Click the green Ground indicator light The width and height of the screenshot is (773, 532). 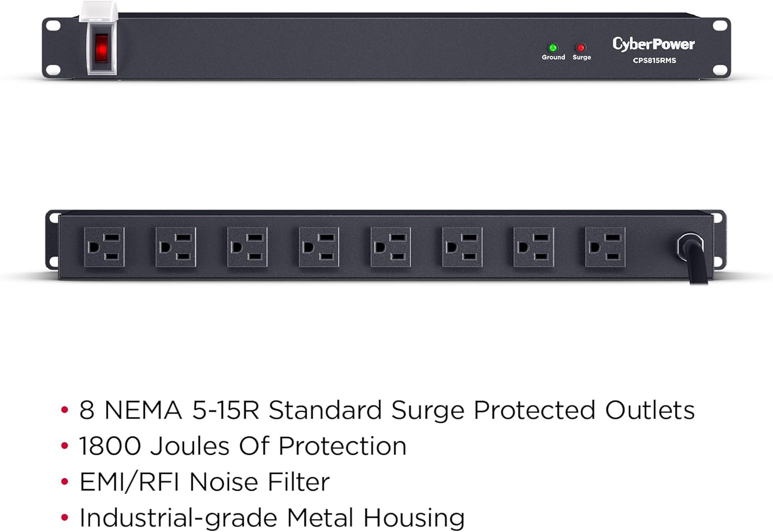point(553,48)
